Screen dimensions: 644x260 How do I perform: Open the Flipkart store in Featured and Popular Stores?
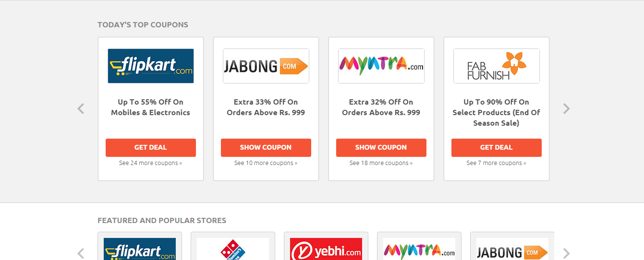140,249
